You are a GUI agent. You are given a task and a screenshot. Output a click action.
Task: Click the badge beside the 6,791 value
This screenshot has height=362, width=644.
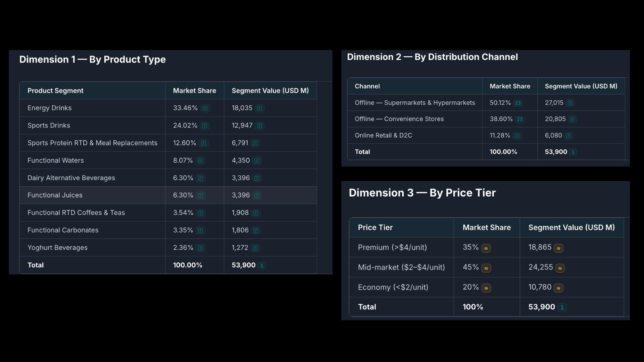pos(255,143)
